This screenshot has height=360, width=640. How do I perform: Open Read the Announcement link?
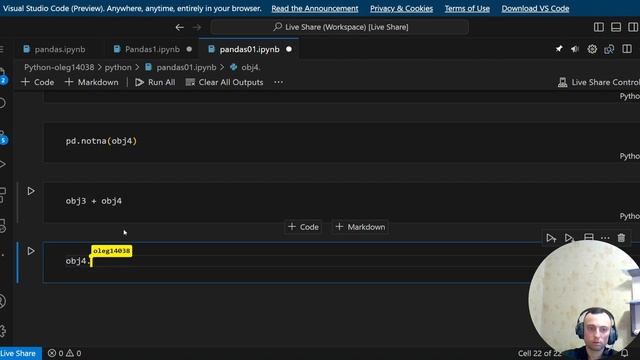(315, 9)
